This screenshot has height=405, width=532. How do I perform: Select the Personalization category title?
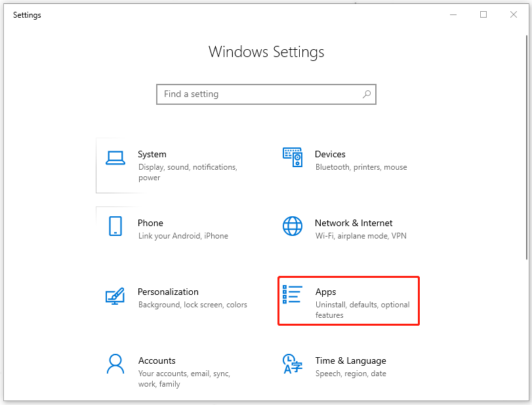point(168,292)
